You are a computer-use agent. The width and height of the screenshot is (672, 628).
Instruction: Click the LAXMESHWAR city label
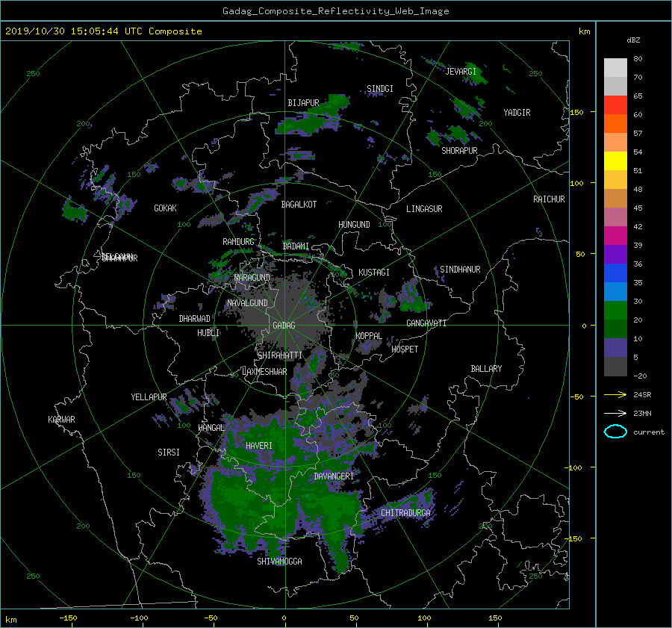(264, 372)
